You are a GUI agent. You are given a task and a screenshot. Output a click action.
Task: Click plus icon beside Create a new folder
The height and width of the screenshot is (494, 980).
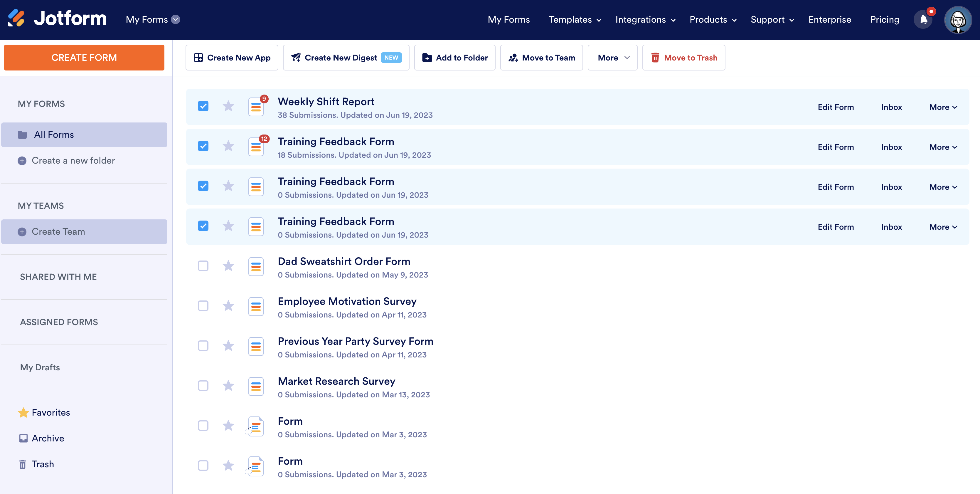click(x=22, y=161)
